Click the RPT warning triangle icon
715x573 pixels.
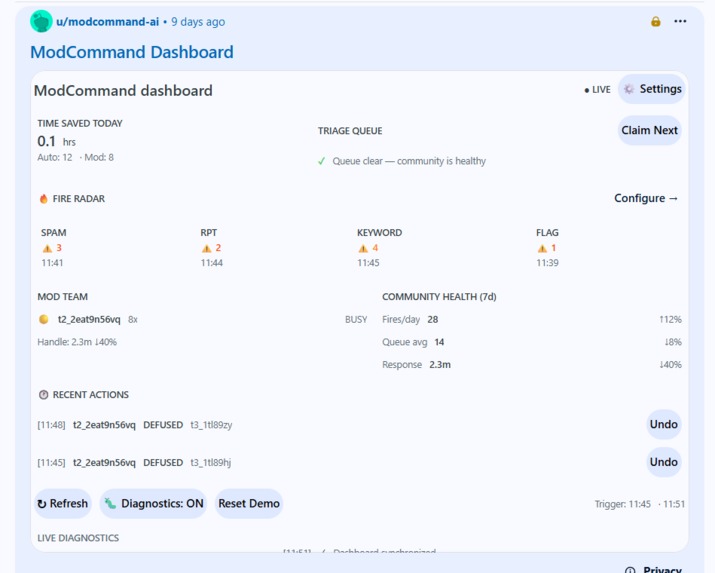(207, 248)
